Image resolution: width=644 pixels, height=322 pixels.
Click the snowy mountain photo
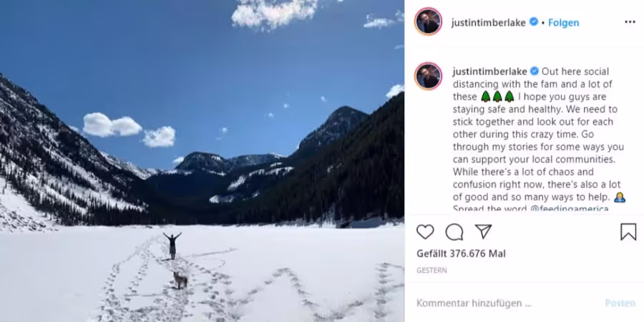point(202,161)
